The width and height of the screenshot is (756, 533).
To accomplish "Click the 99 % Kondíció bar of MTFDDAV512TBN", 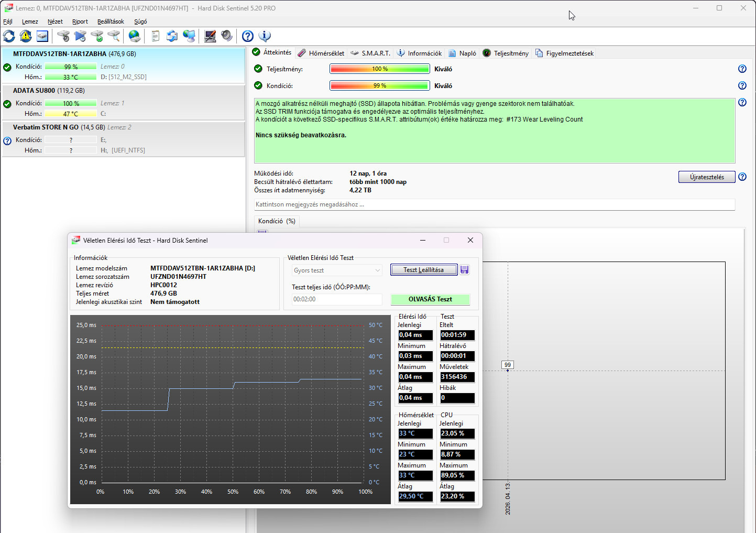I will pyautogui.click(x=71, y=67).
